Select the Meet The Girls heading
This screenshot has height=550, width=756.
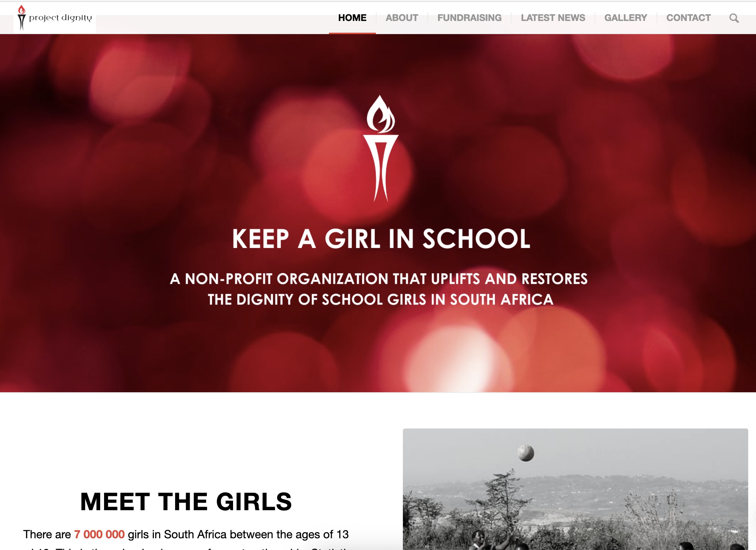tap(186, 502)
